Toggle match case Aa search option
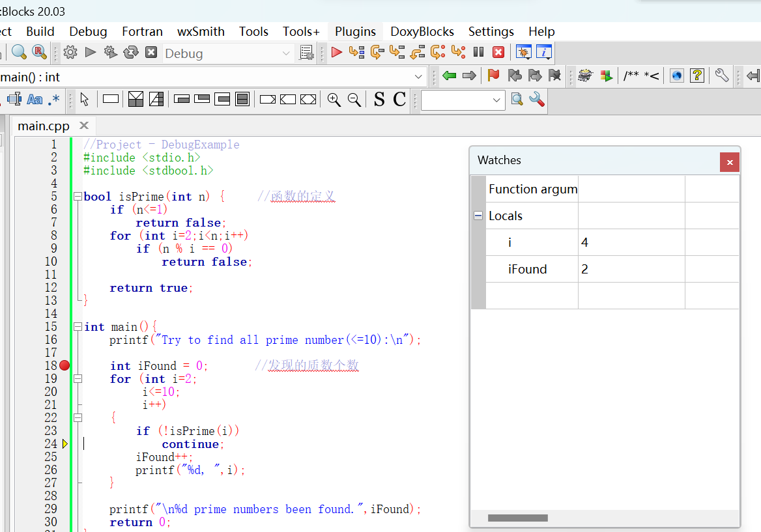Image resolution: width=761 pixels, height=532 pixels. (35, 100)
